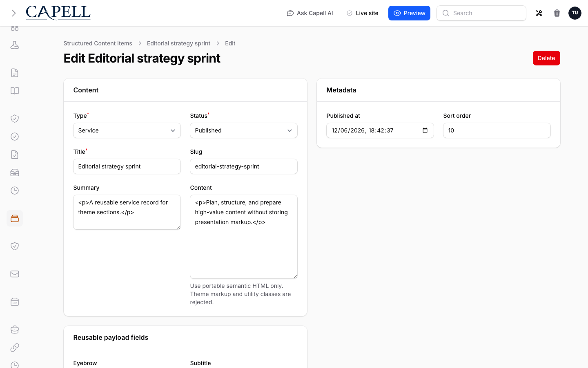Expand the sidebar with the chevron arrow
The image size is (588, 368).
[x=14, y=13]
